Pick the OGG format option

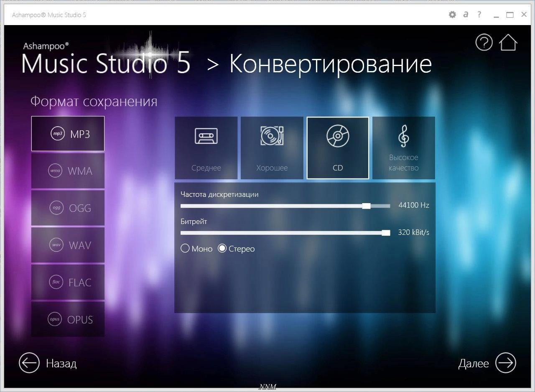pos(68,208)
